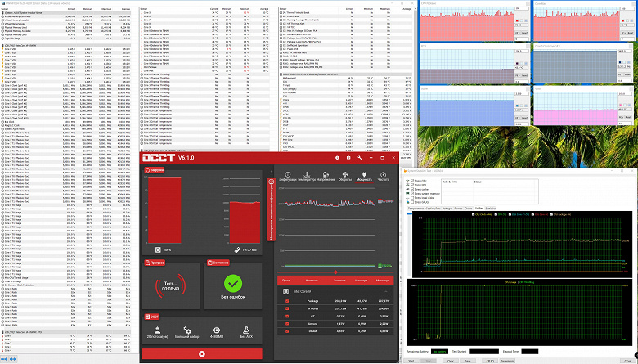Click the memory usage icon below memory graph
The height and width of the screenshot is (364, 638).
pyautogui.click(x=237, y=249)
